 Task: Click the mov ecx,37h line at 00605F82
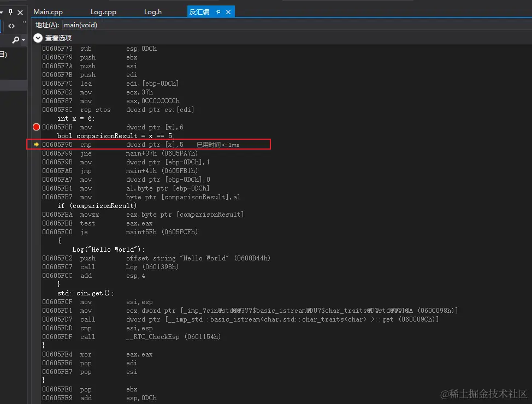pos(97,92)
